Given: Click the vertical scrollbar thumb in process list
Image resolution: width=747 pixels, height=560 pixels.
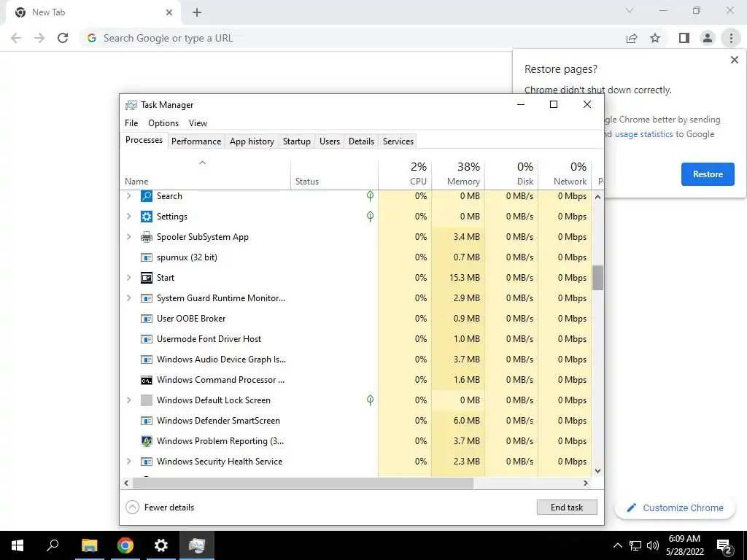Looking at the screenshot, I should (597, 278).
